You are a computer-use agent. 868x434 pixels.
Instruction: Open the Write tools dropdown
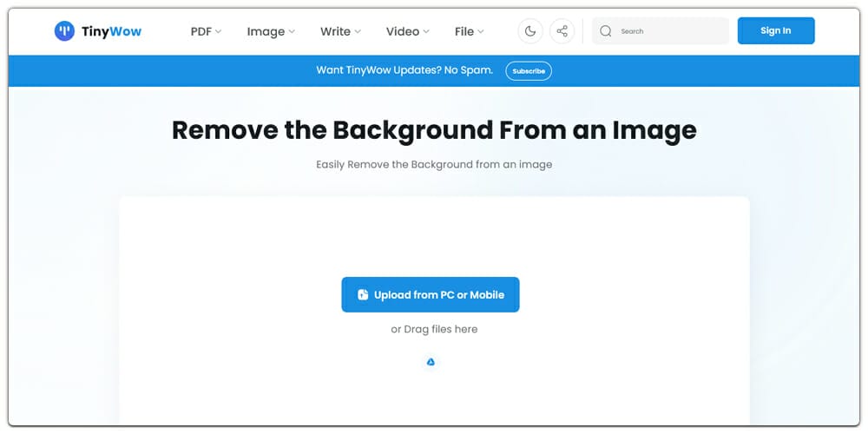pos(340,31)
